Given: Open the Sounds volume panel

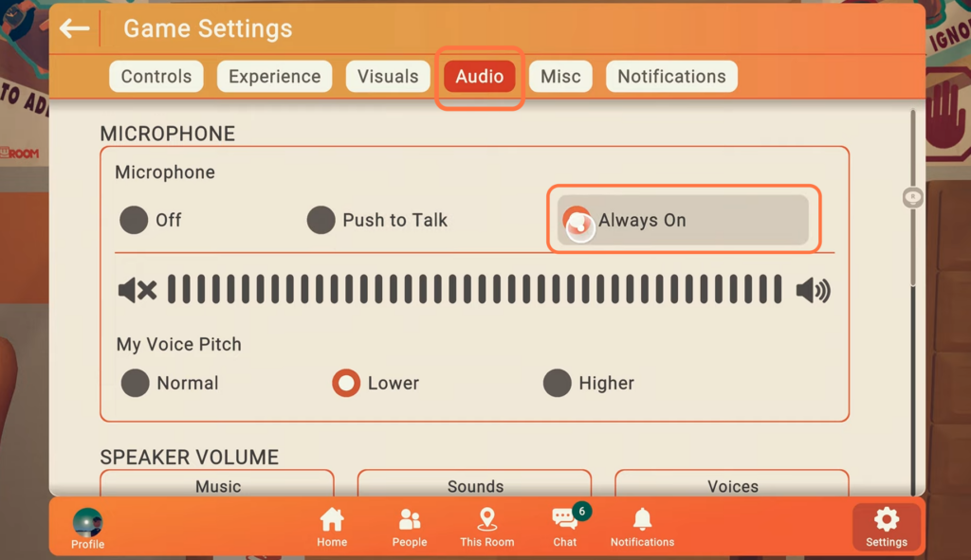Looking at the screenshot, I should tap(475, 483).
